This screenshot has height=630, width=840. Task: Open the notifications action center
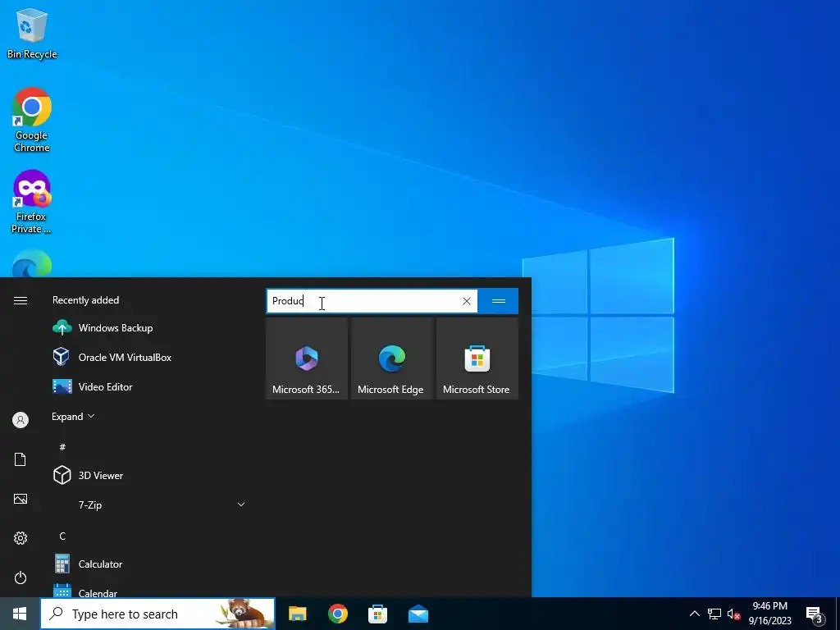pos(814,614)
